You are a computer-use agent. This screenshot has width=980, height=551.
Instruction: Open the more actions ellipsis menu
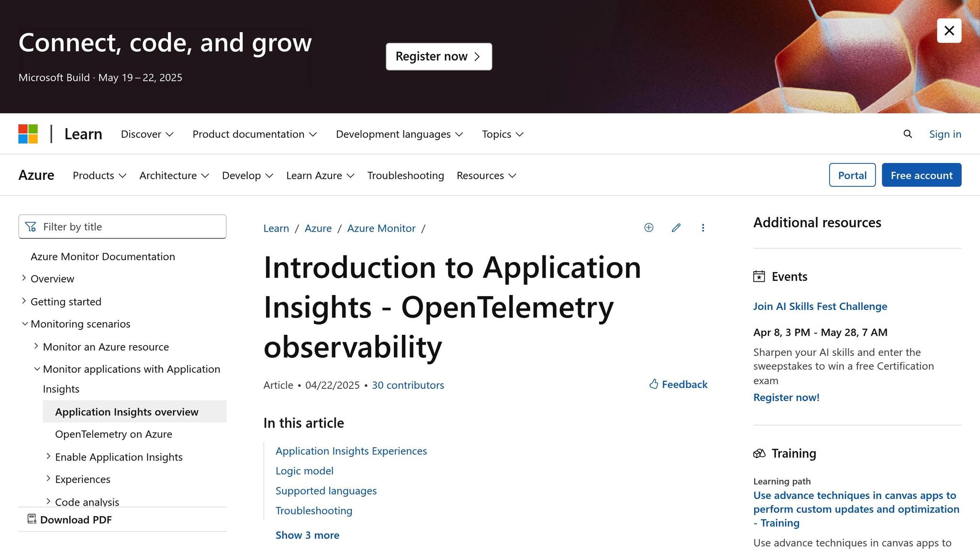pyautogui.click(x=703, y=228)
